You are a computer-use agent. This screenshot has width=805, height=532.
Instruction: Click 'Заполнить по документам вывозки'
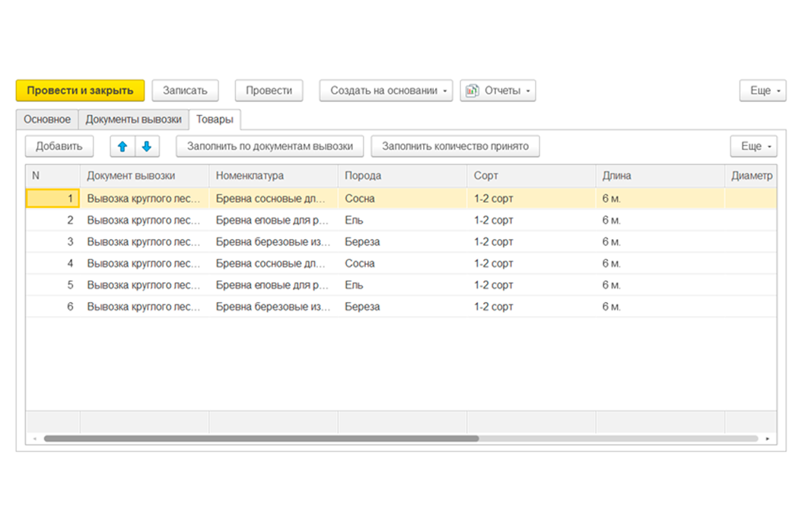click(270, 146)
